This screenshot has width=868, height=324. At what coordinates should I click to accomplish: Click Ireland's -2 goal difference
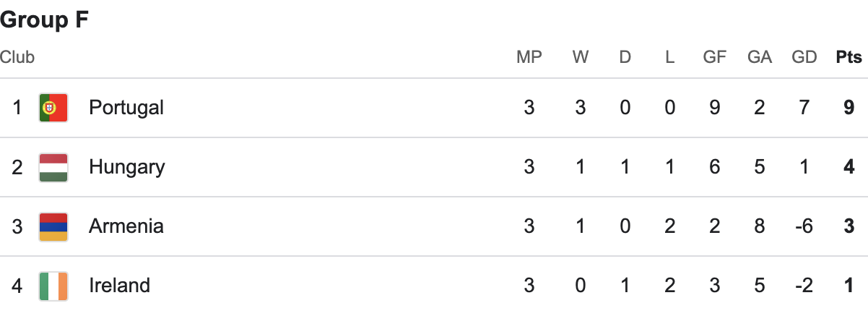pyautogui.click(x=803, y=286)
